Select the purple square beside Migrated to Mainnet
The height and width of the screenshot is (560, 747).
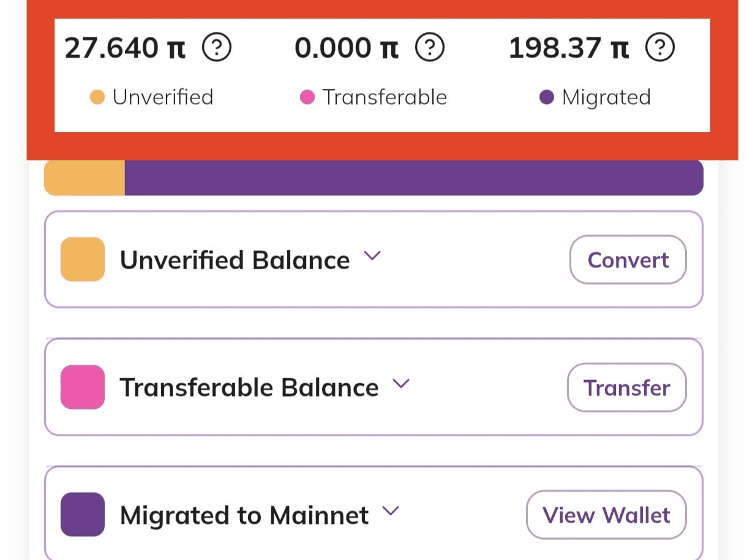click(x=83, y=515)
